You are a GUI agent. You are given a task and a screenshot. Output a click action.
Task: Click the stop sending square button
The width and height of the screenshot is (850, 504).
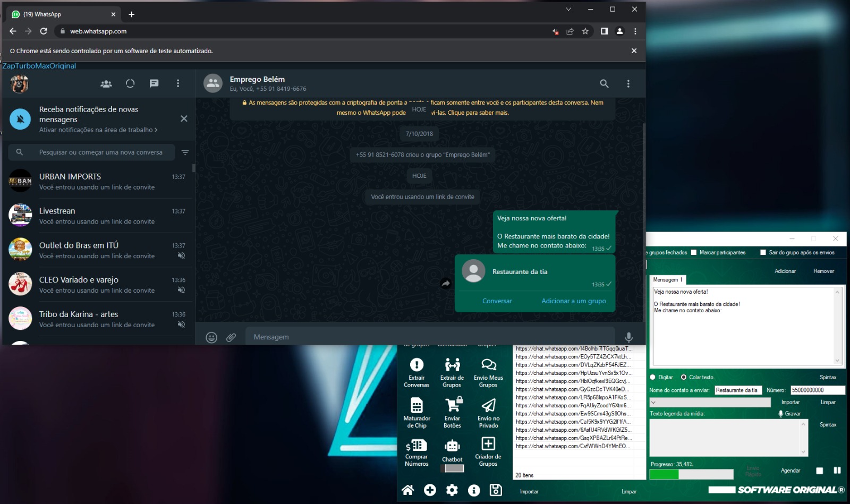coord(820,471)
